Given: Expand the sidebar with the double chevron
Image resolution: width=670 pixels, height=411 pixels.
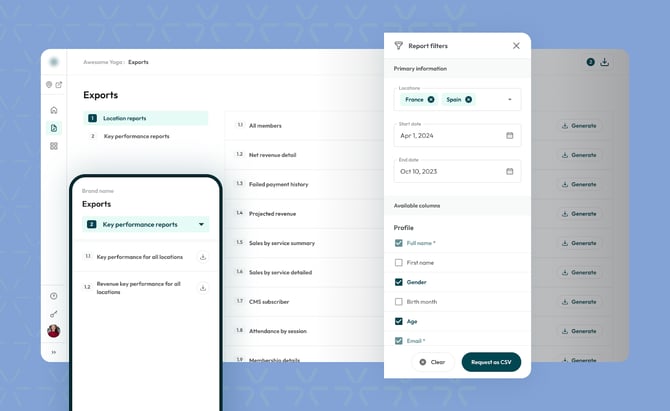Looking at the screenshot, I should click(54, 352).
